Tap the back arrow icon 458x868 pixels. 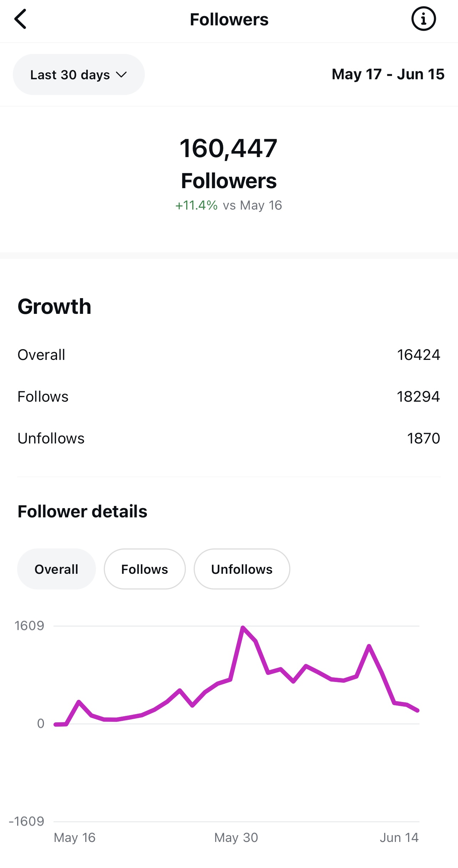20,19
